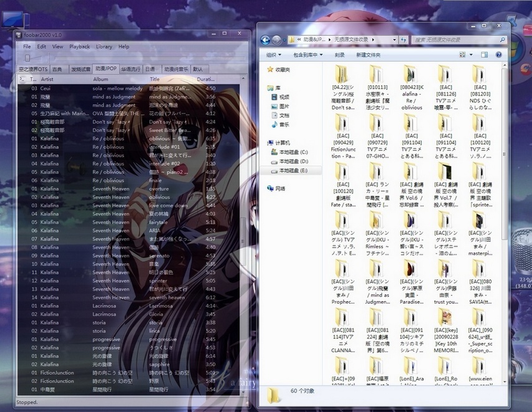Select the [EAC][081126] TVアニメ 喰霊-零 folder
Image resolution: width=532 pixels, height=412 pixels.
[x=446, y=87]
